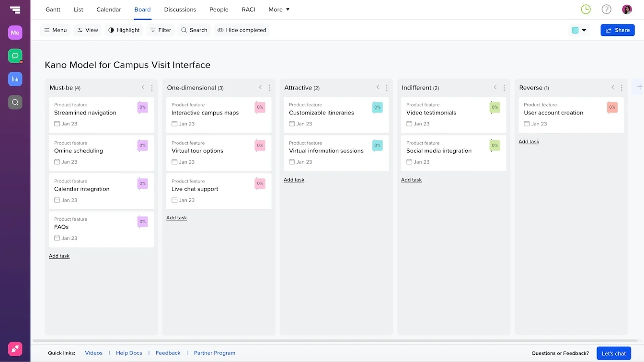Switch to the Calendar tab
644x362 pixels.
108,9
